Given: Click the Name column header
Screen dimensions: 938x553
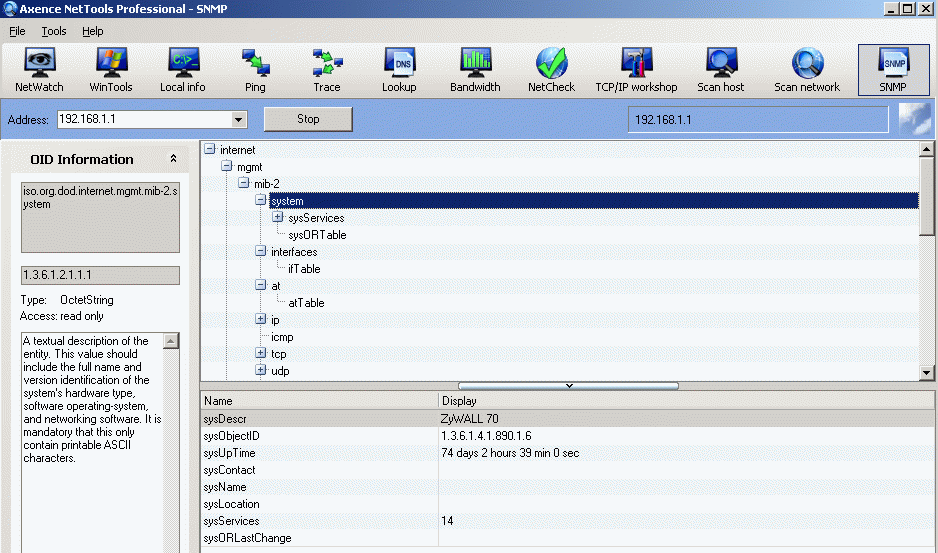Looking at the screenshot, I should (x=319, y=400).
